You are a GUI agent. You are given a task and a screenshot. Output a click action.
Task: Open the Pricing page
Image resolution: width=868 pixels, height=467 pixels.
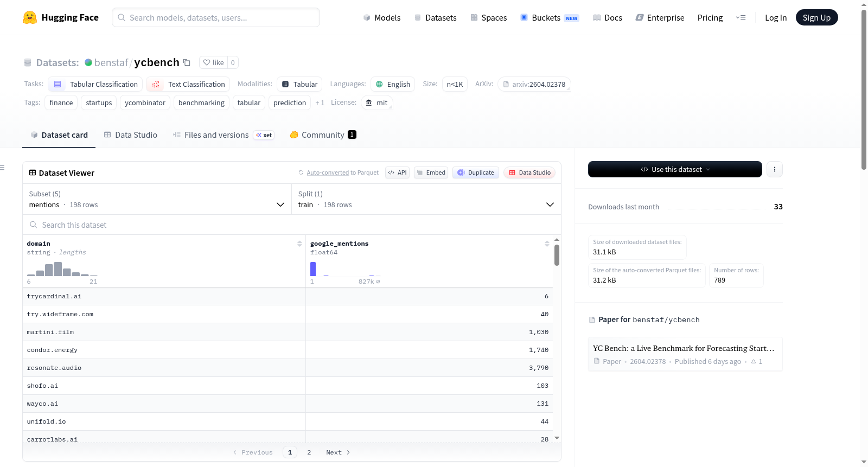coord(710,17)
